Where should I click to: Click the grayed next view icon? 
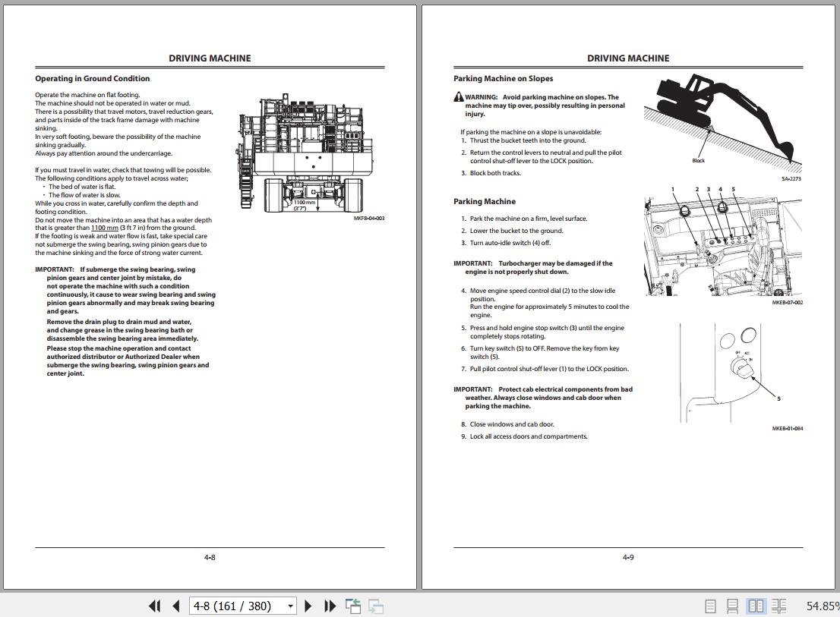375,606
